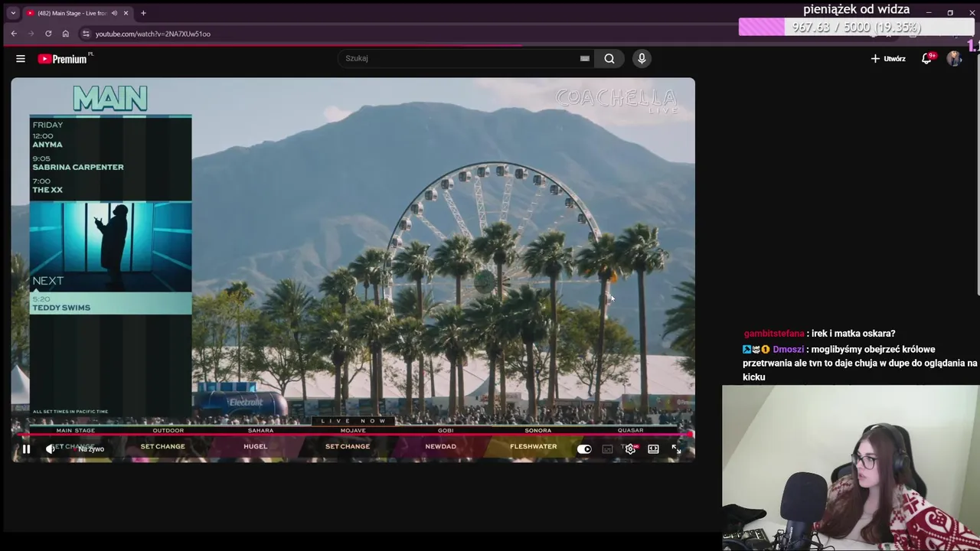Click the gambitstefana chat username
The width and height of the screenshot is (980, 551).
click(x=774, y=334)
